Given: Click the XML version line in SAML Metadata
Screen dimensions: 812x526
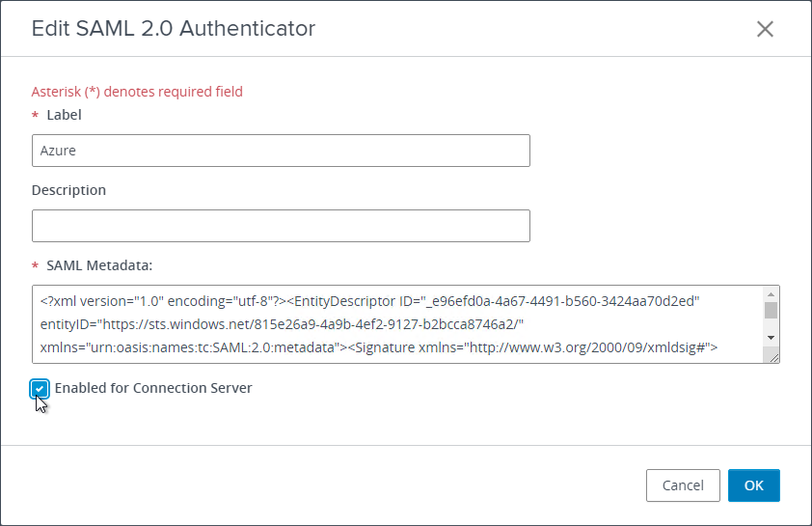Looking at the screenshot, I should 369,301.
